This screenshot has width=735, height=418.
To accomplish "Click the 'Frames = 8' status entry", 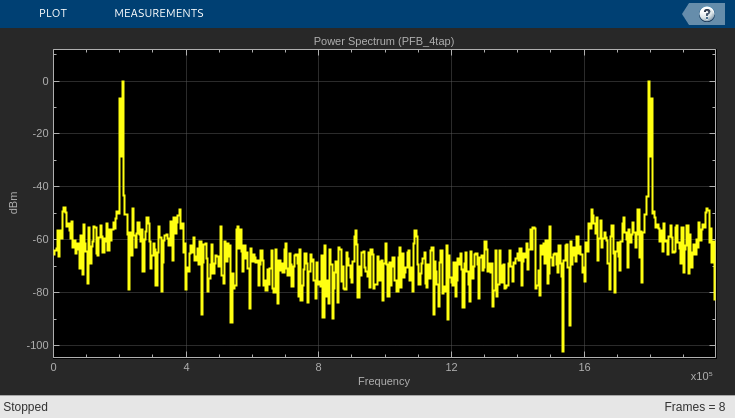I will click(x=695, y=407).
